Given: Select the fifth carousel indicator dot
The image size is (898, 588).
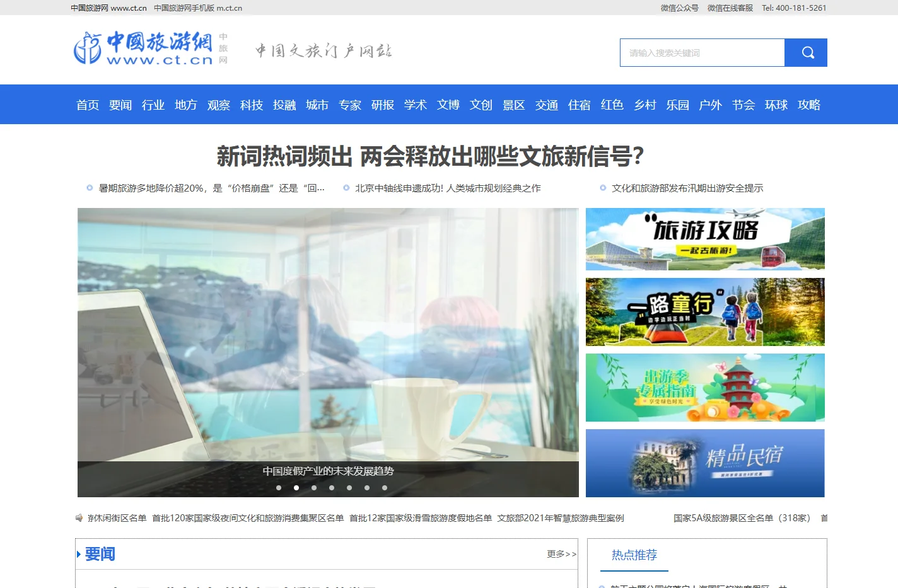Looking at the screenshot, I should click(x=349, y=488).
